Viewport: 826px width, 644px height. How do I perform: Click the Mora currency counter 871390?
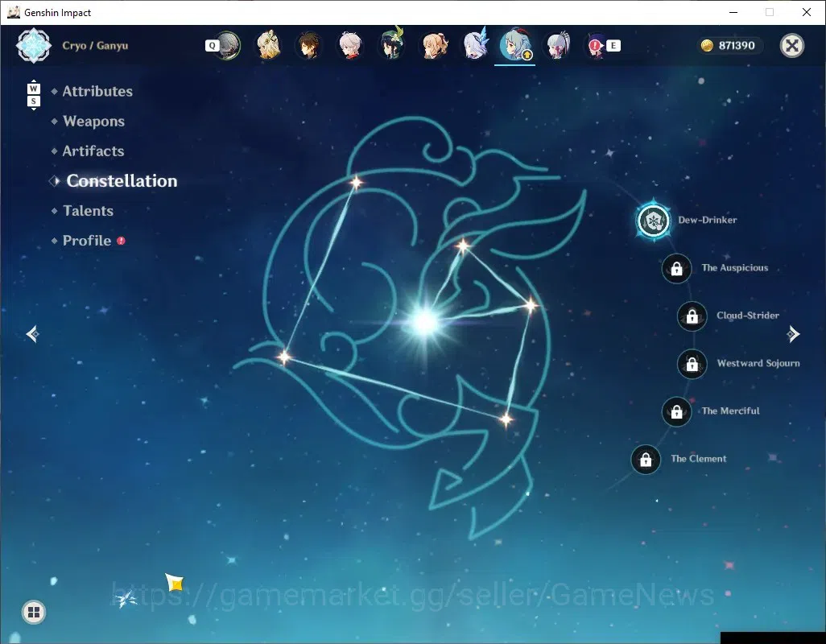tap(729, 46)
